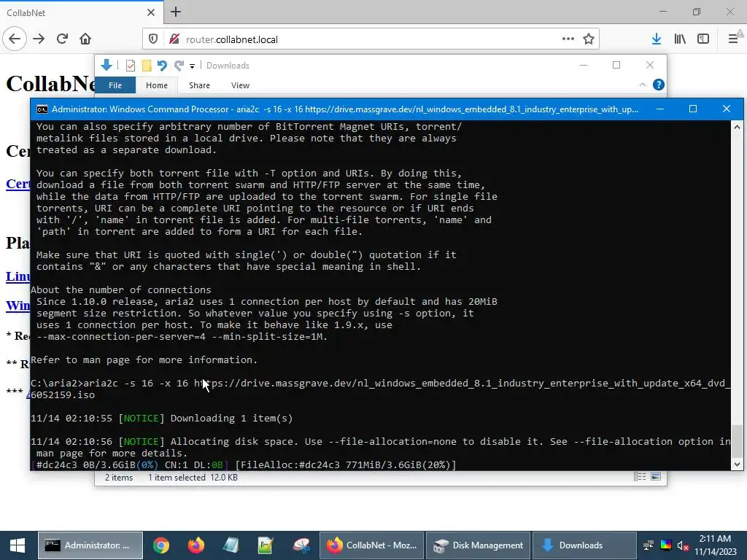The height and width of the screenshot is (560, 747).
Task: Switch Downloads to details view
Action: pyautogui.click(x=640, y=477)
